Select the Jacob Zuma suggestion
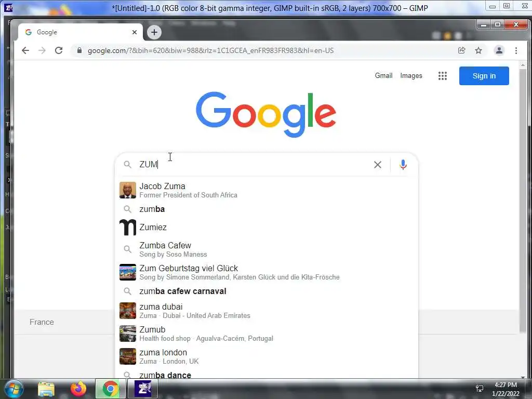532x399 pixels. point(267,190)
